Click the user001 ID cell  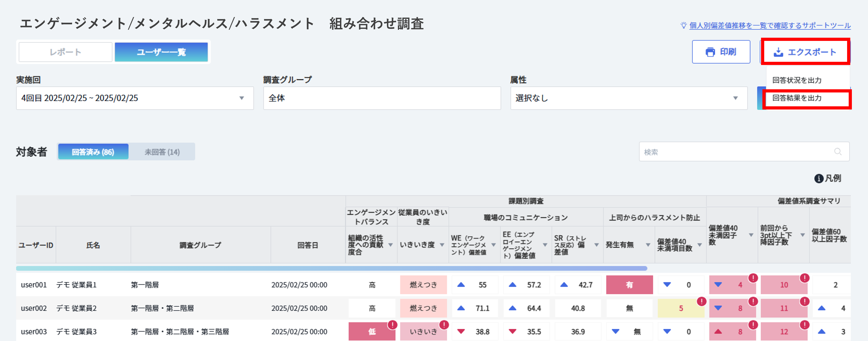(x=34, y=285)
